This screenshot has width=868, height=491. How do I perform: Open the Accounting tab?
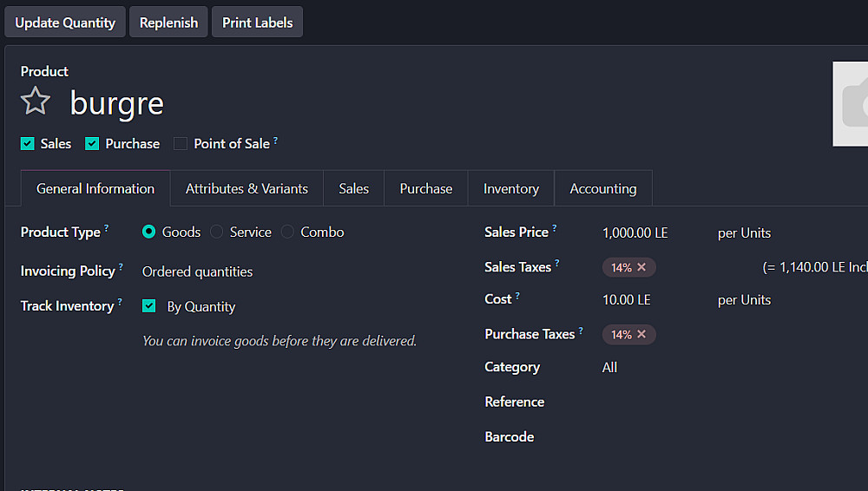(603, 188)
